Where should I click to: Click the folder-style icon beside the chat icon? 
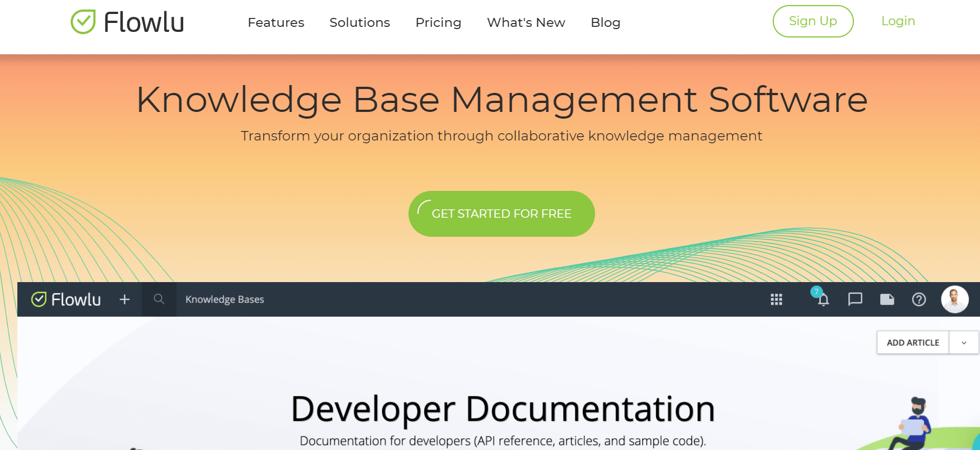click(887, 299)
